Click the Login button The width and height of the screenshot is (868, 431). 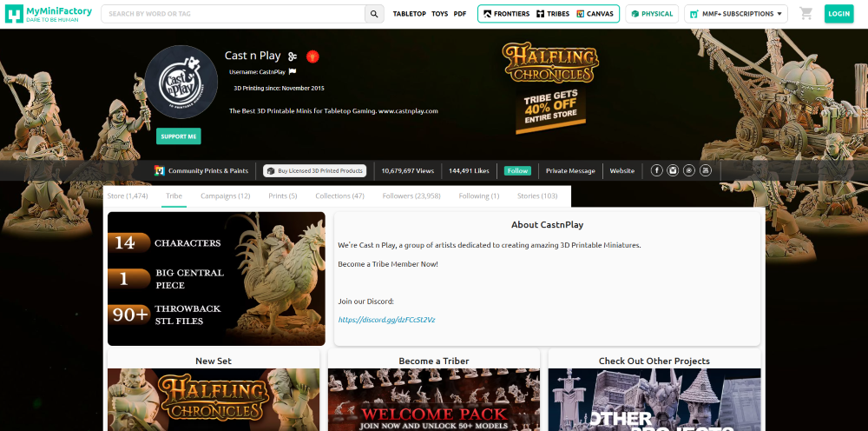tap(838, 14)
